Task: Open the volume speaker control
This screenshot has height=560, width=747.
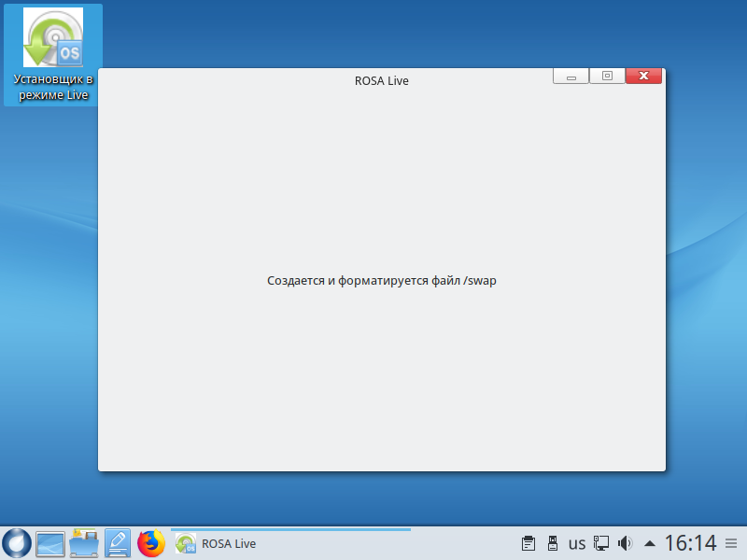Action: pyautogui.click(x=626, y=543)
